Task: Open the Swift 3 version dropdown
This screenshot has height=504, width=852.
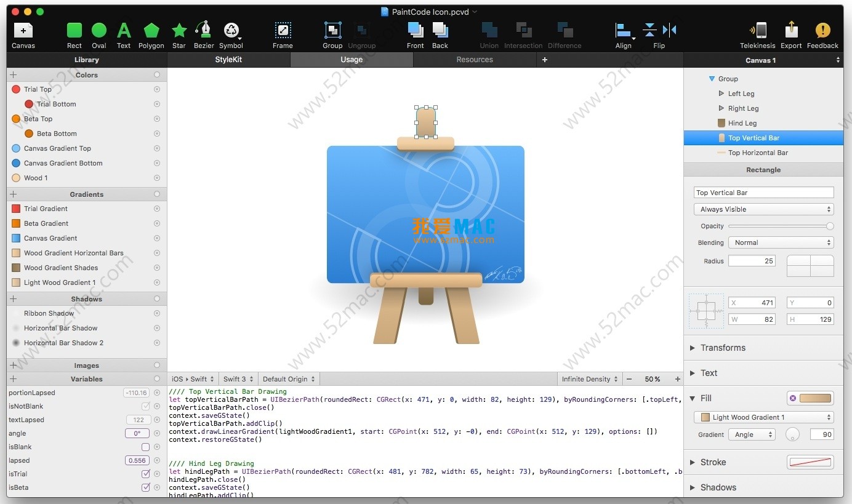Action: point(238,379)
